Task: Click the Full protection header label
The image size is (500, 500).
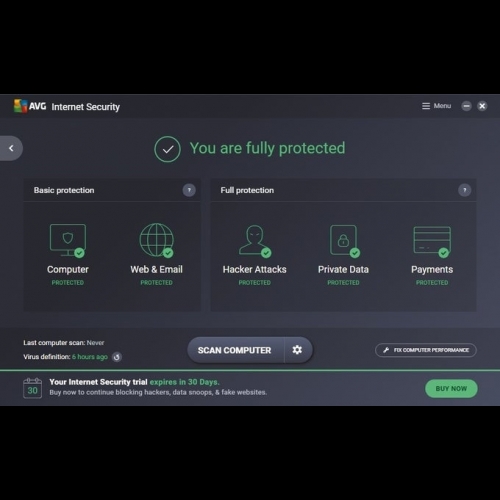Action: point(247,190)
